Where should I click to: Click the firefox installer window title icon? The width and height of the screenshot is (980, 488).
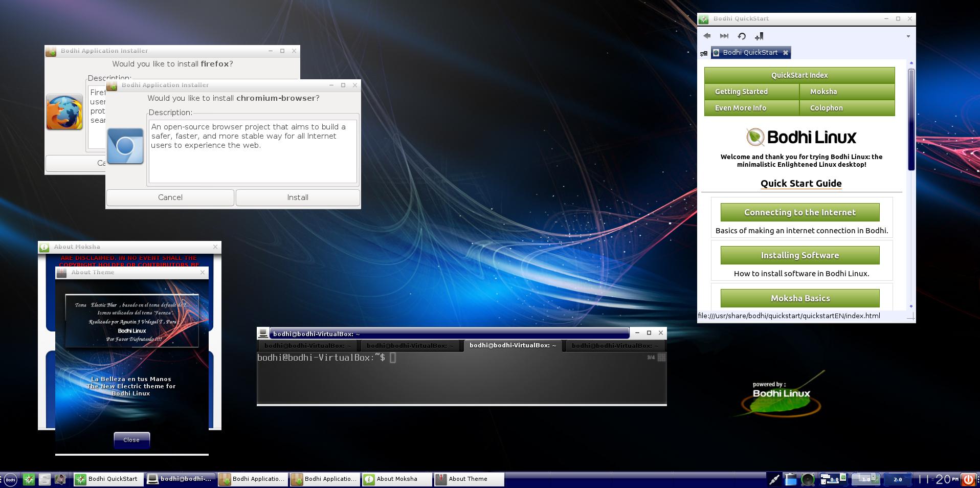pos(51,51)
